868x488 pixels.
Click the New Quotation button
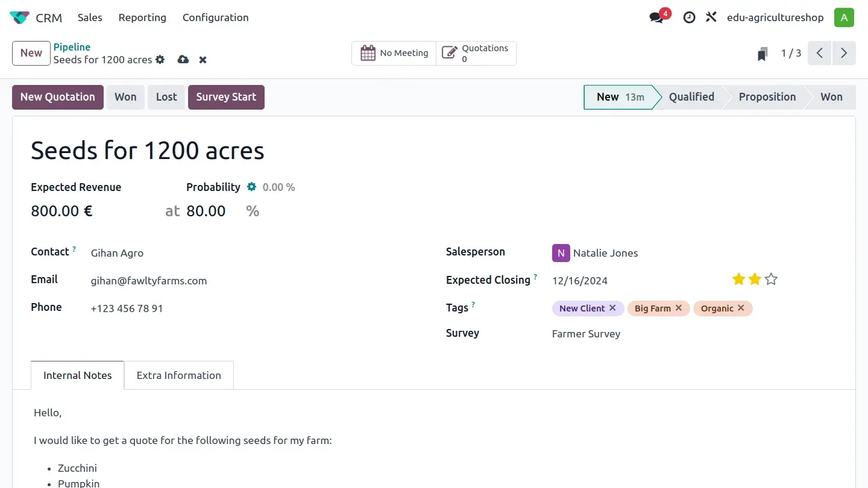click(x=58, y=97)
